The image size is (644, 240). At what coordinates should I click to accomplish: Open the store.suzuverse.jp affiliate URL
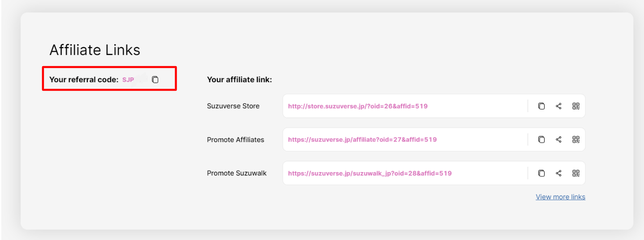(x=358, y=106)
